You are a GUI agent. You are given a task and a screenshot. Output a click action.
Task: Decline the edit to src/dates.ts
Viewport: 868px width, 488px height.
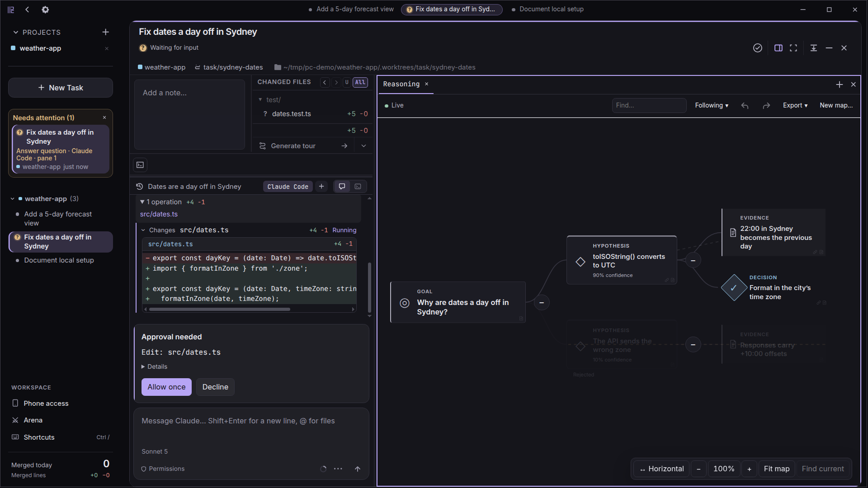point(215,387)
